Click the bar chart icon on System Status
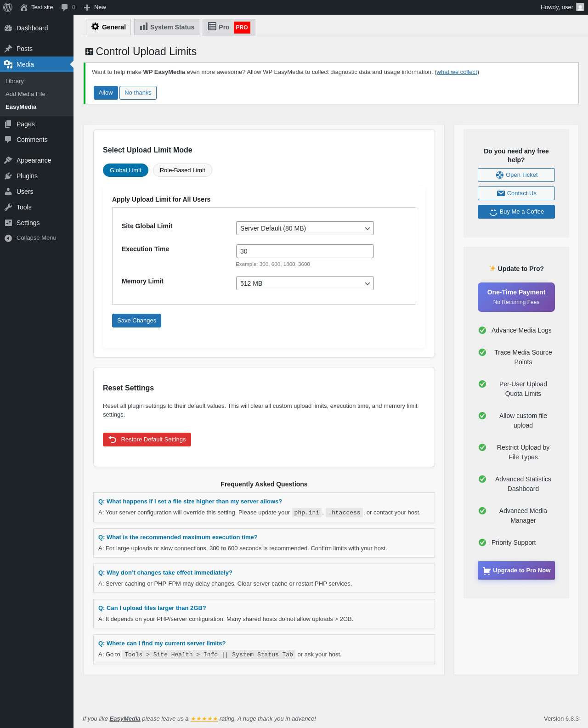The height and width of the screenshot is (728, 588). pyautogui.click(x=144, y=27)
